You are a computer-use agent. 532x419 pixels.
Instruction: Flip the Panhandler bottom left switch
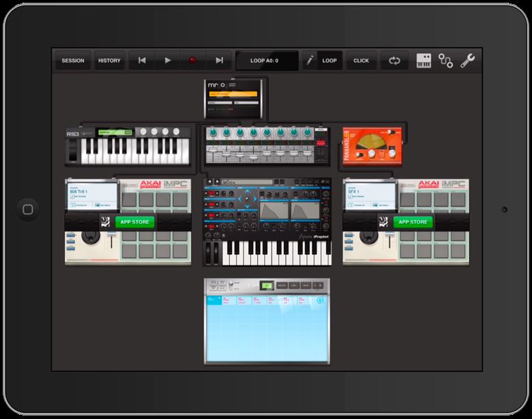[x=359, y=155]
